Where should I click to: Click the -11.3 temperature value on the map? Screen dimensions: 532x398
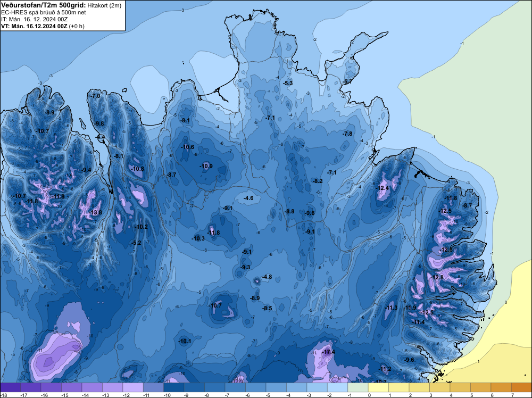[391, 308]
